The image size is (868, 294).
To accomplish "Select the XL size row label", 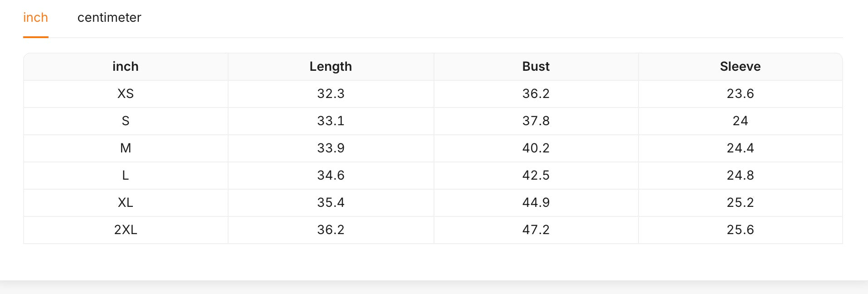I will (x=126, y=203).
